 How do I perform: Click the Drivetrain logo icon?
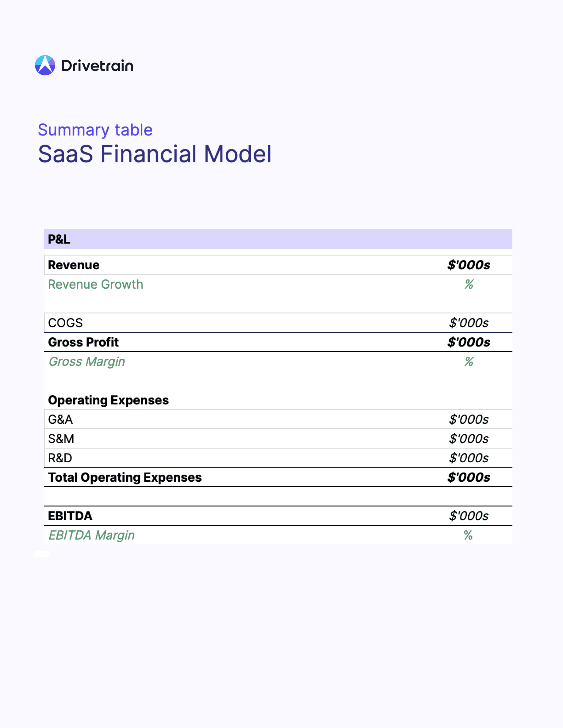[x=45, y=65]
